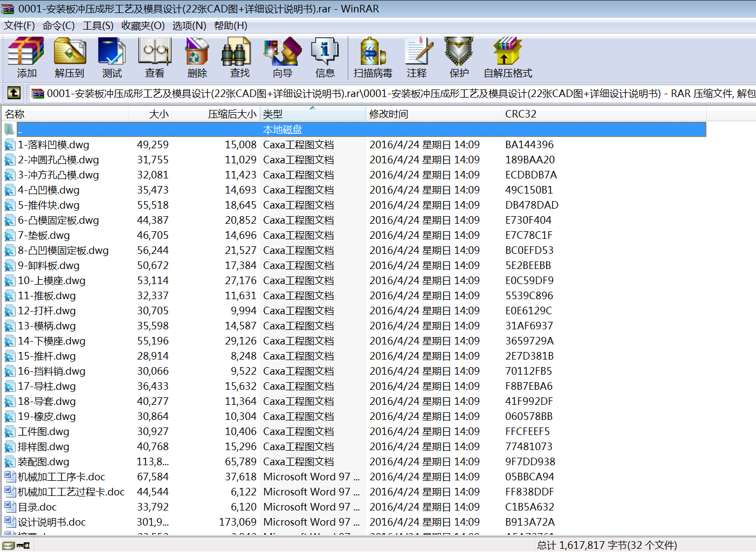Click Word icon of 机械加工工序卡.doc
This screenshot has width=756, height=552.
[x=10, y=477]
